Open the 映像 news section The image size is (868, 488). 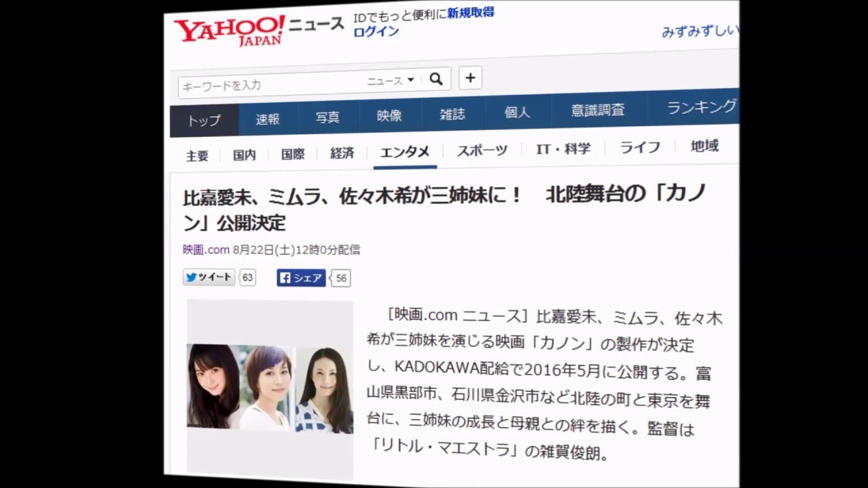click(389, 115)
